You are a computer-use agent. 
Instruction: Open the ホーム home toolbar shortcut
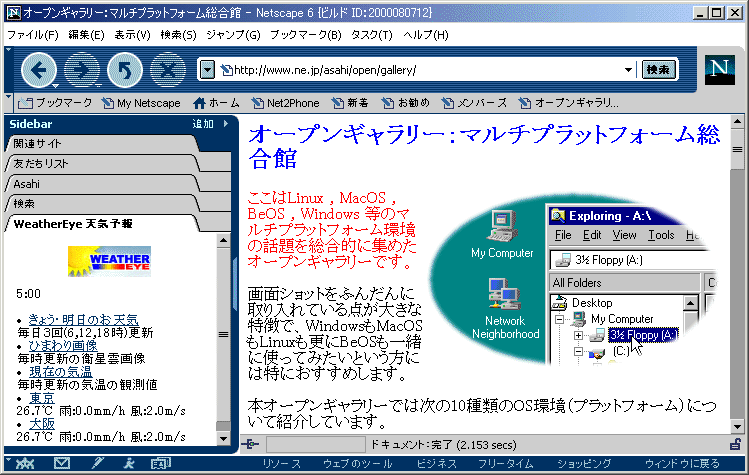coord(216,103)
